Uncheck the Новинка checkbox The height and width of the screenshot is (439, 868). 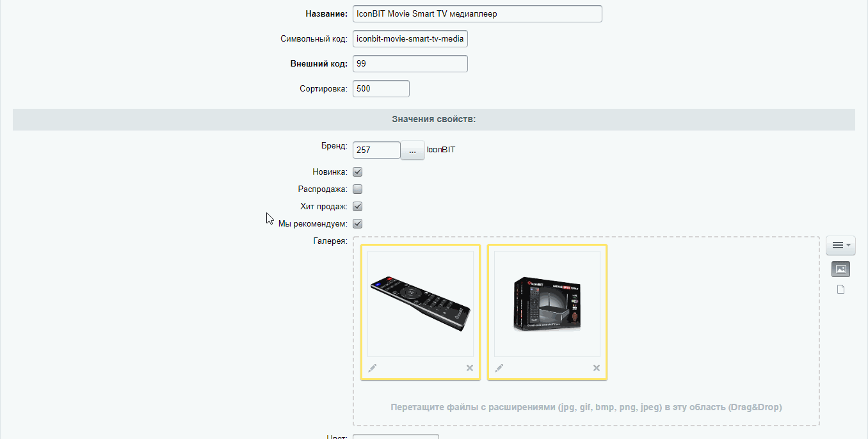358,172
